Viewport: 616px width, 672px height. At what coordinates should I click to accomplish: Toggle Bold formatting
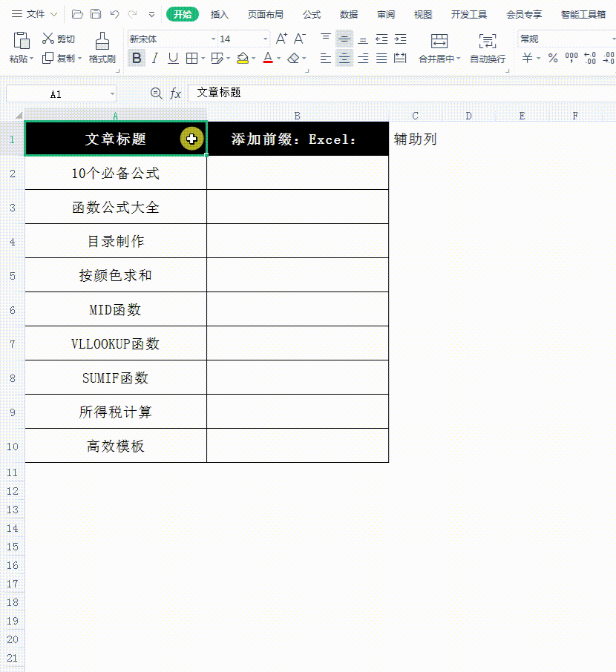click(x=136, y=58)
